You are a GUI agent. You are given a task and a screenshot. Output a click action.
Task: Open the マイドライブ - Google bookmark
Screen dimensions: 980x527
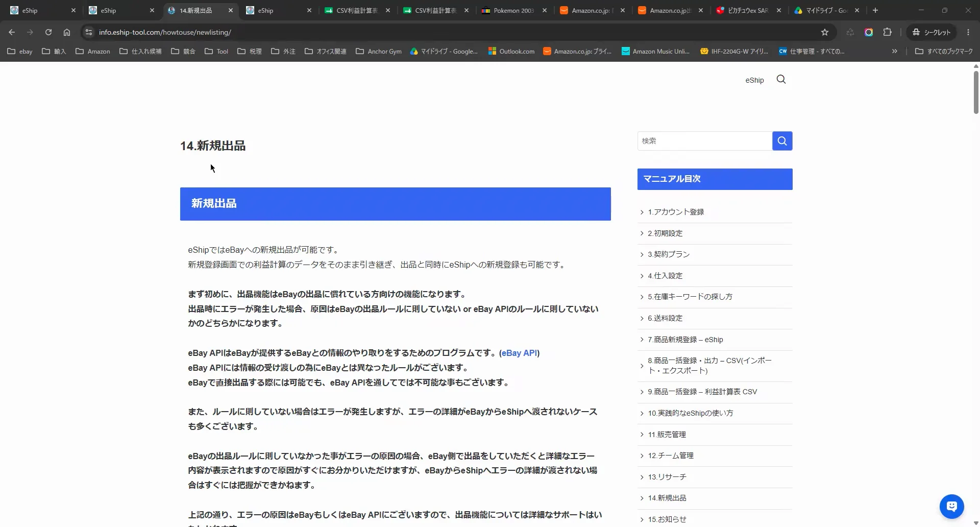point(444,51)
